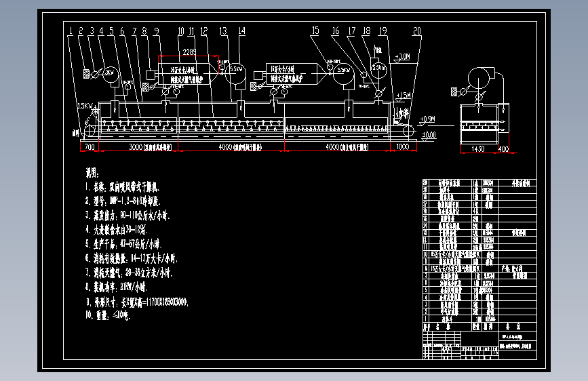
Task: Pick callout number 12 leader label
Action: click(x=203, y=31)
